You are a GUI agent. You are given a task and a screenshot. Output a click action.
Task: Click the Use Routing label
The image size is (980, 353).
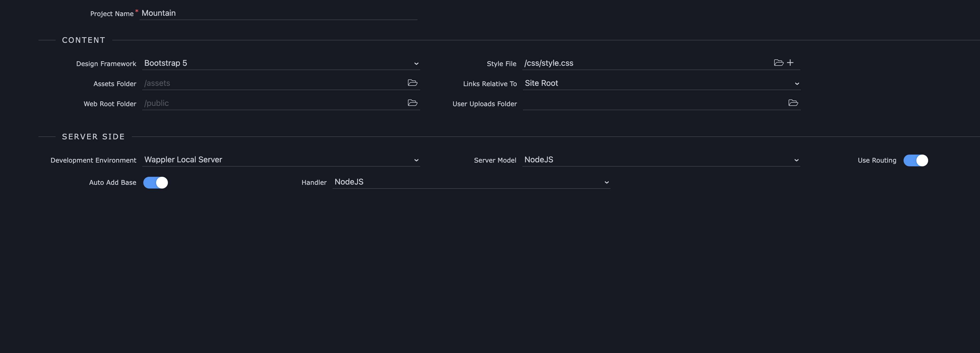(x=877, y=160)
